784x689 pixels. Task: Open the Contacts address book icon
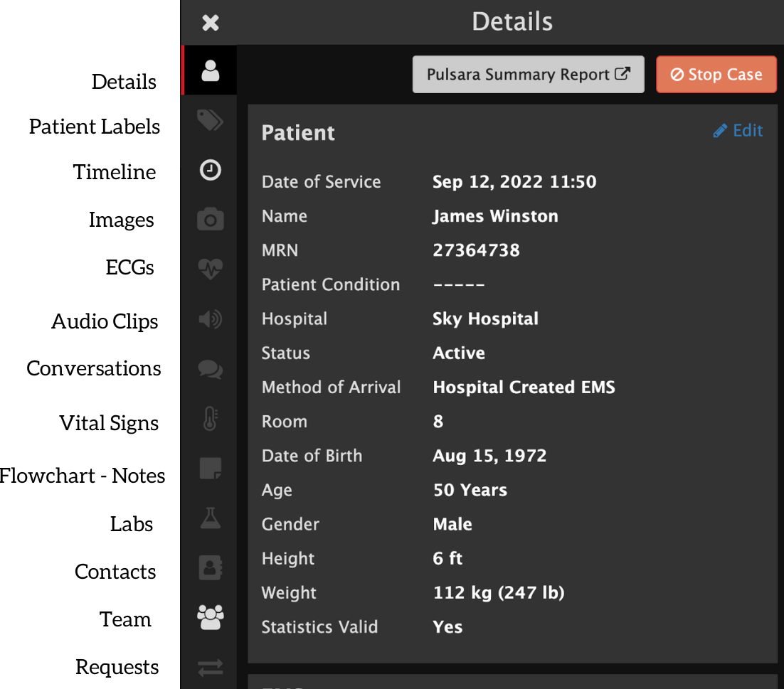pos(211,567)
